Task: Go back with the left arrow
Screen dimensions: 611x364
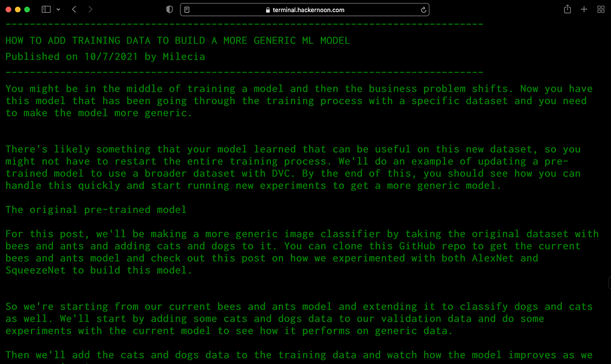Action: click(74, 9)
